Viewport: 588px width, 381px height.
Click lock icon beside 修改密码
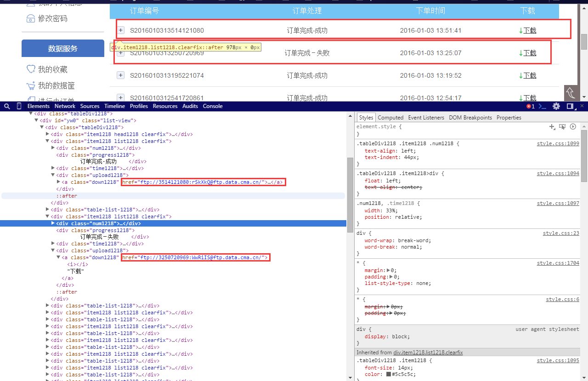[x=30, y=18]
